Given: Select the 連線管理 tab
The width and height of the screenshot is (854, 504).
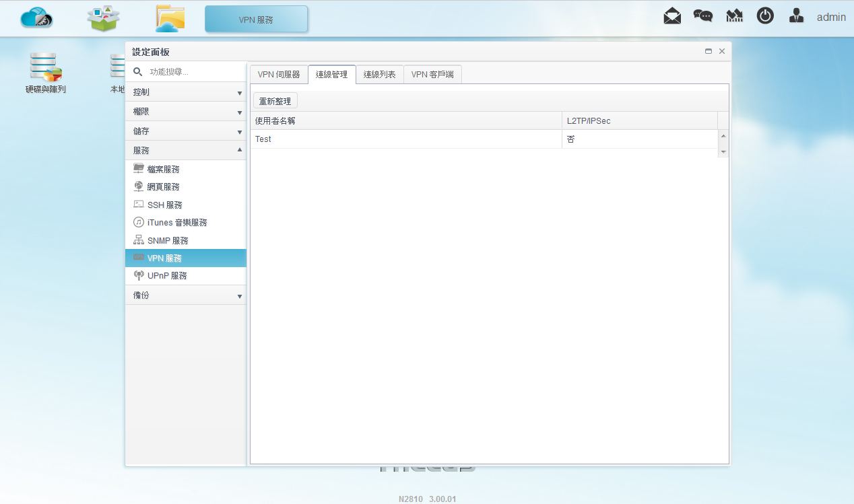Looking at the screenshot, I should [332, 75].
